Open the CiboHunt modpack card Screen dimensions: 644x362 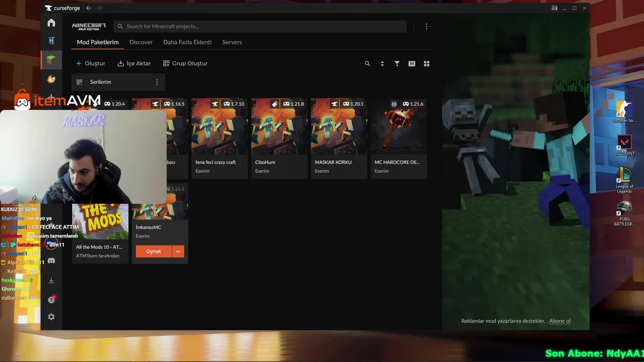coord(279,138)
